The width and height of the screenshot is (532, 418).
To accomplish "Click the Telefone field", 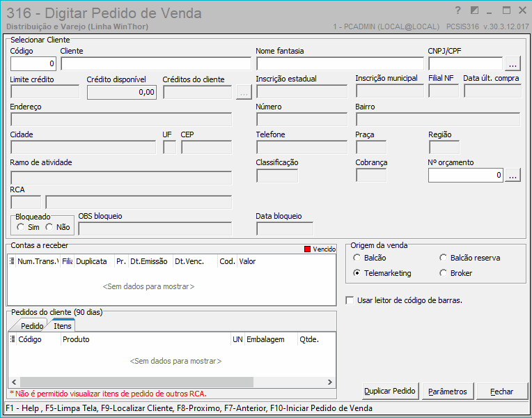I will (302, 148).
